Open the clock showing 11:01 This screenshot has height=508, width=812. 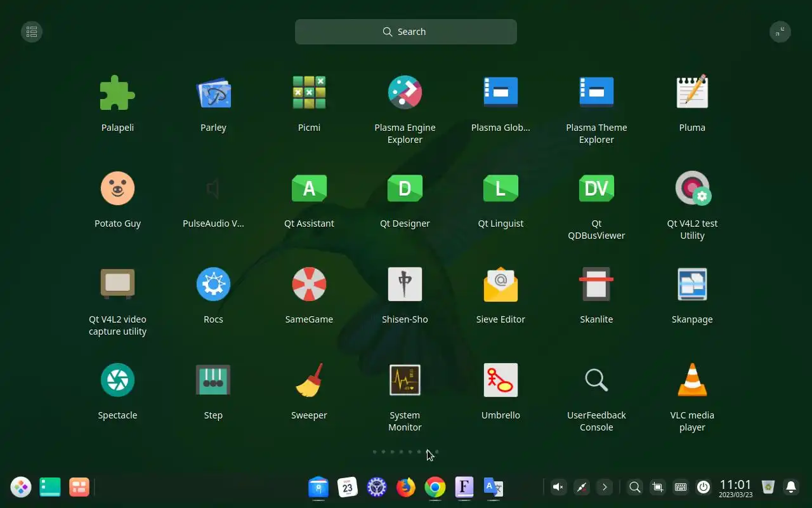pyautogui.click(x=736, y=488)
